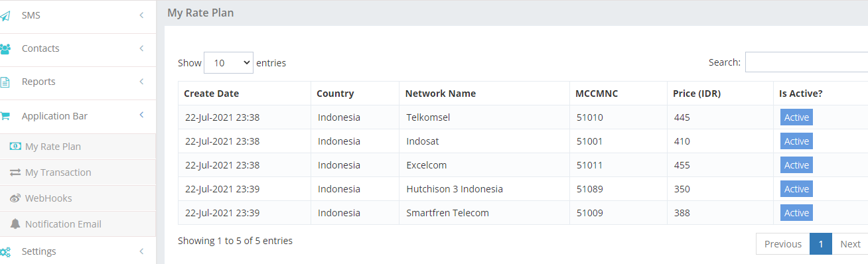Toggle Active status for Indosat

(x=796, y=141)
